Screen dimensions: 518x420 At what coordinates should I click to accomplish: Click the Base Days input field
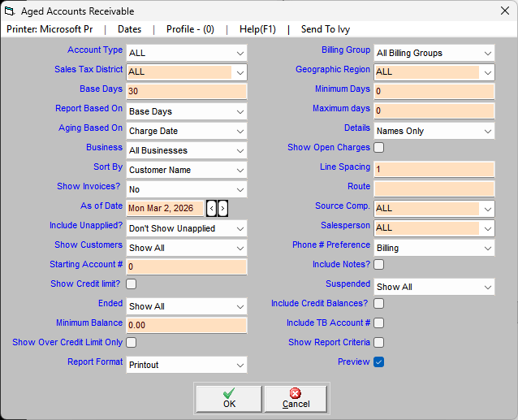[x=186, y=91]
